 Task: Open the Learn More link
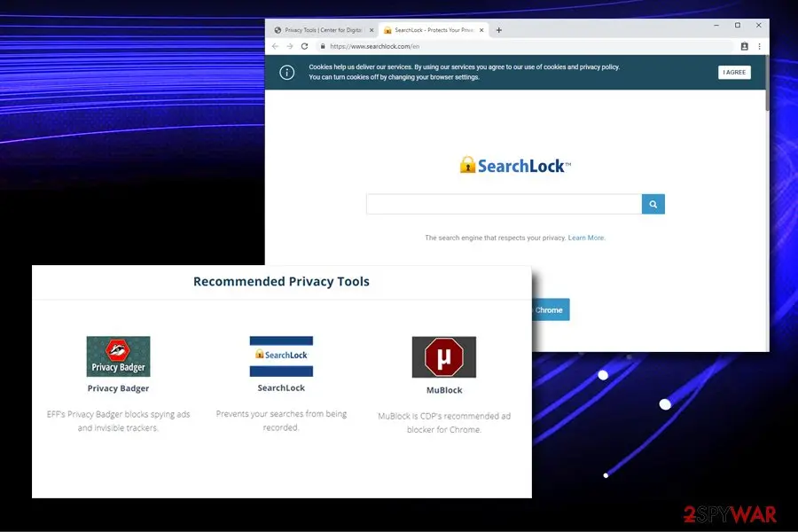[586, 238]
